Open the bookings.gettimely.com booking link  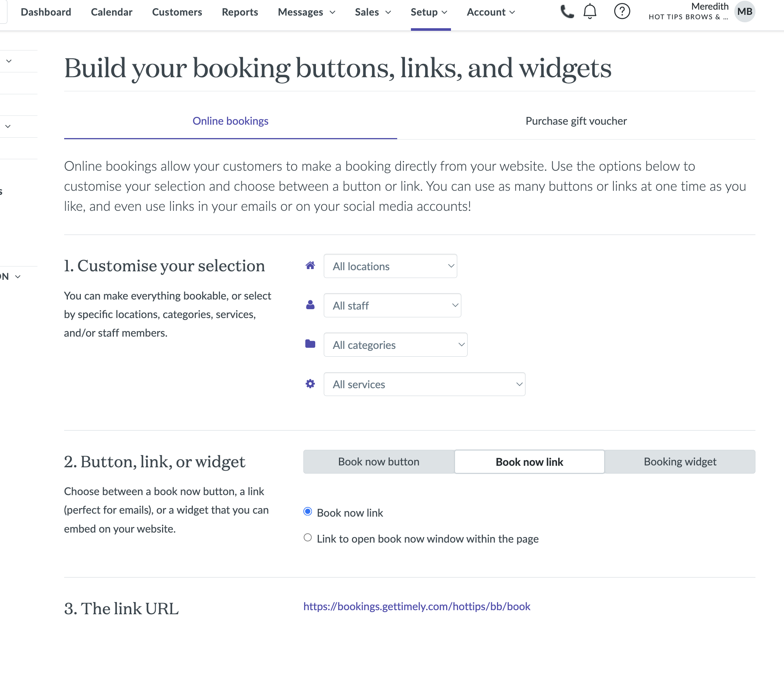point(416,606)
